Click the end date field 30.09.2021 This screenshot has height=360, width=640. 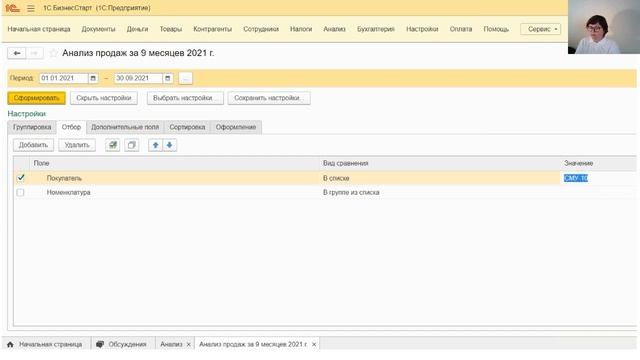(138, 78)
